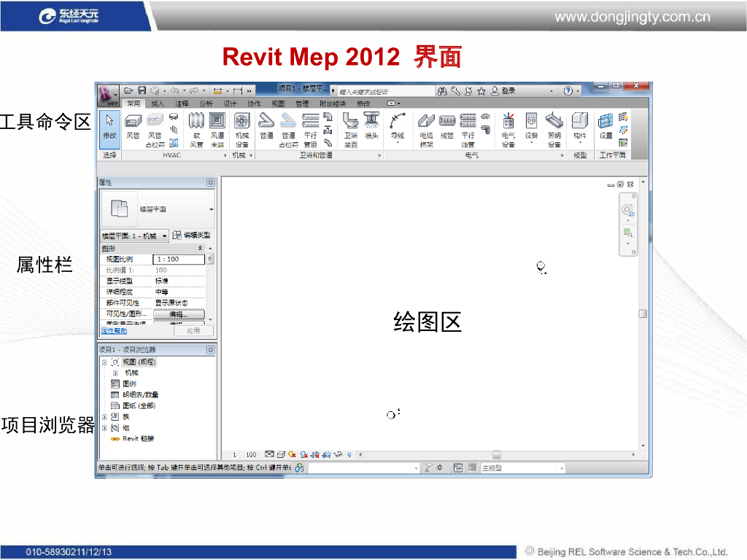747x560 pixels.
Task: Select the 喷头 sprinkler tool
Action: [372, 124]
